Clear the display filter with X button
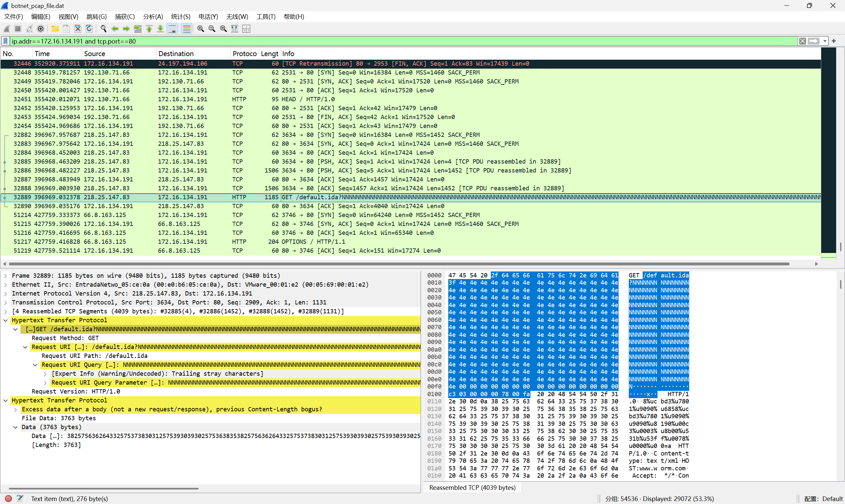Viewport: 845px width, 504px height. 802,41
